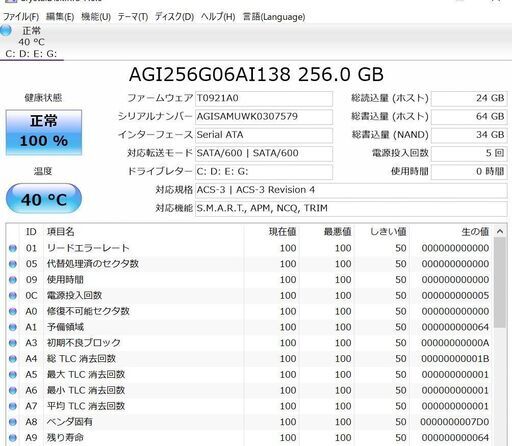The height and width of the screenshot is (446, 512).
Task: Select the 代替処理済のセクタ数 row name
Action: tap(93, 264)
